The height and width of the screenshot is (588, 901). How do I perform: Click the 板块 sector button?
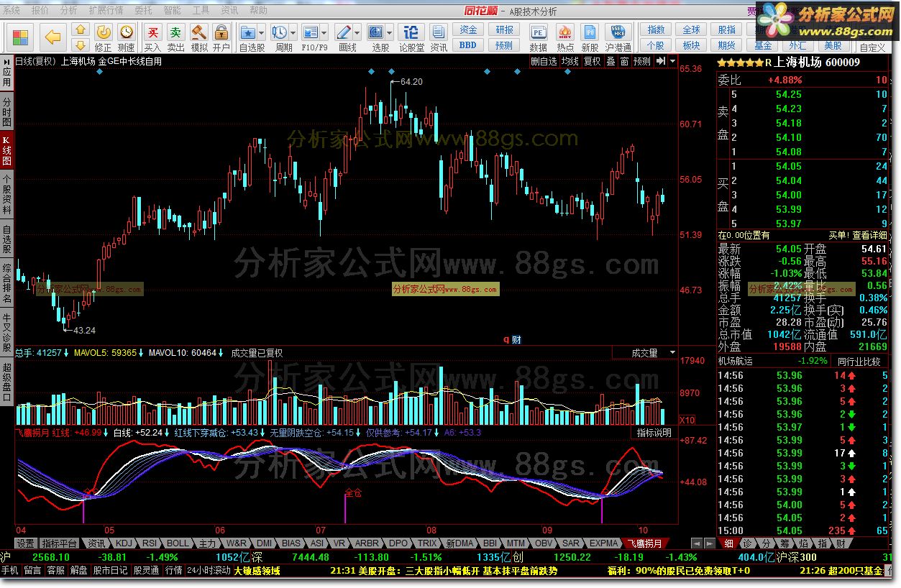point(691,45)
